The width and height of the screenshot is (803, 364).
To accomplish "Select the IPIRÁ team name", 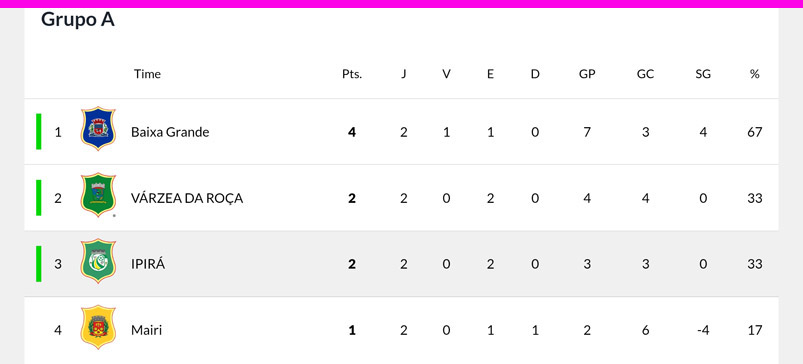I will pos(148,264).
